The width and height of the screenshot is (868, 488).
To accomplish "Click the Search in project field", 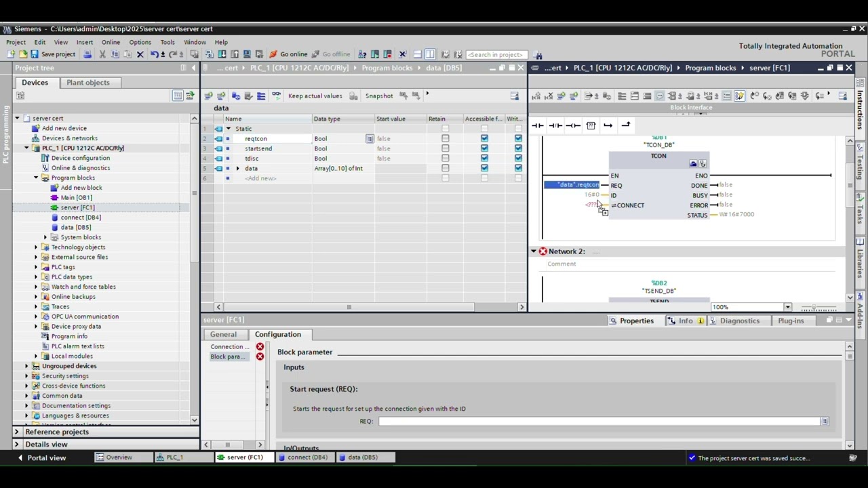I will point(496,54).
